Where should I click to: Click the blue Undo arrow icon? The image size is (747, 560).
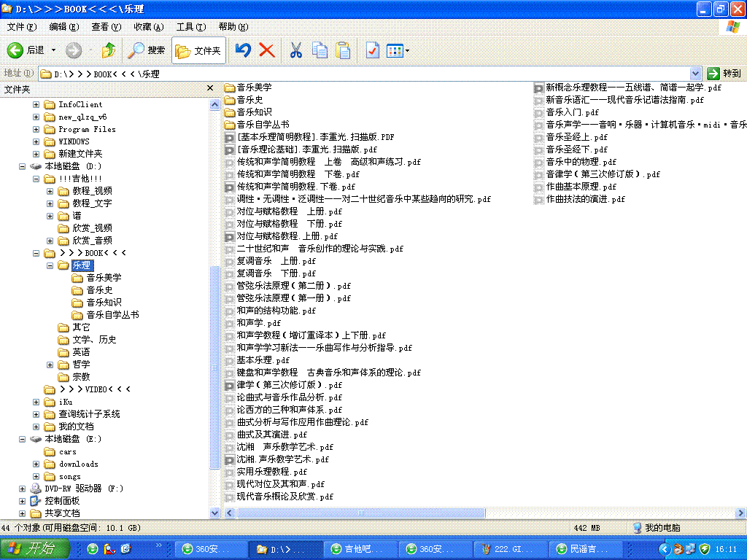click(244, 50)
